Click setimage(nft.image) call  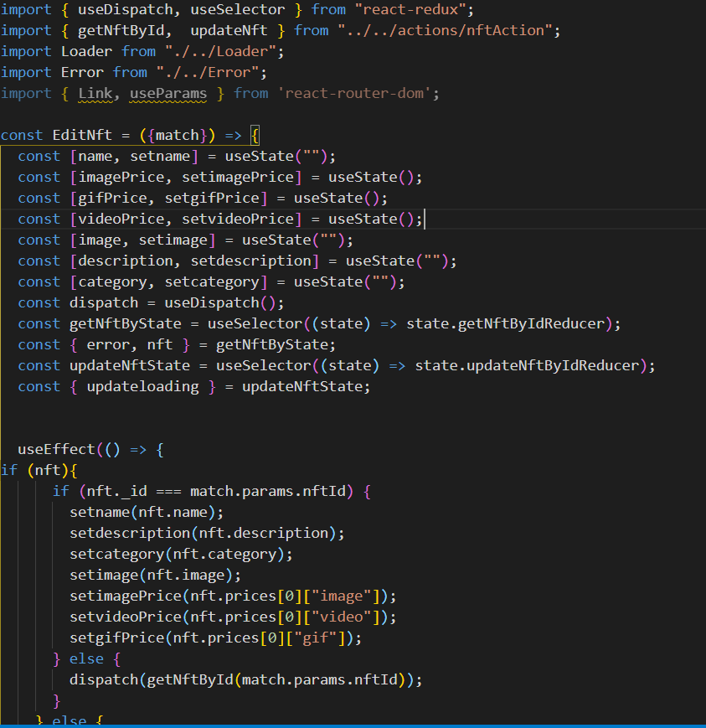point(152,576)
